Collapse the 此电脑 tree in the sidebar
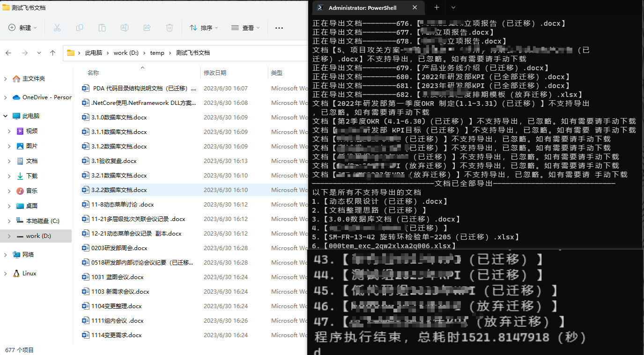 (4, 117)
